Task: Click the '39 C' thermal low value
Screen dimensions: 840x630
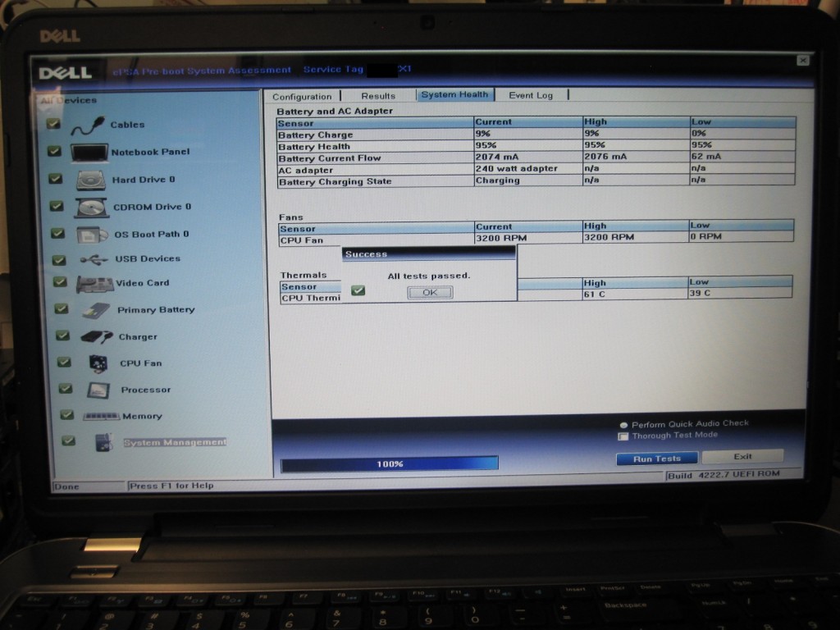Action: (700, 294)
